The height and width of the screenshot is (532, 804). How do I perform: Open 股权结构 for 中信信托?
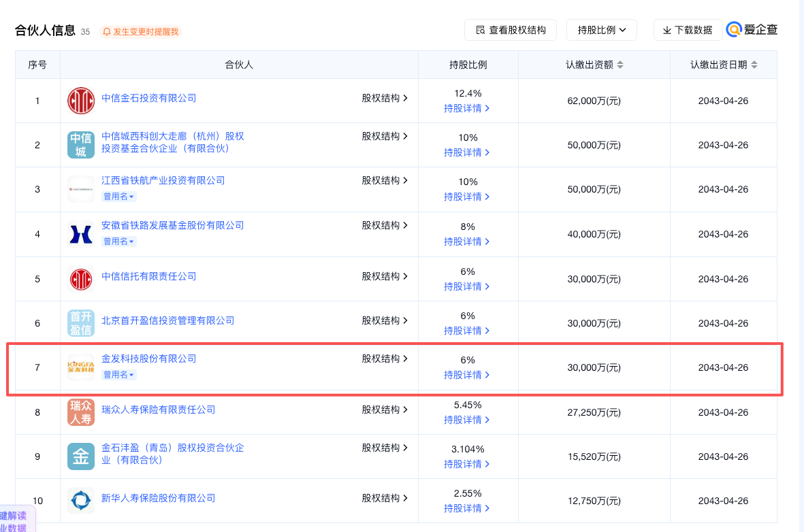coord(385,276)
